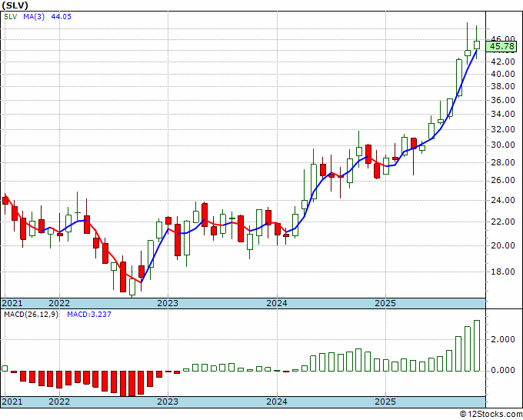Image resolution: width=523 pixels, height=420 pixels.
Task: Click the 26.00 price axis label
Action: (503, 181)
